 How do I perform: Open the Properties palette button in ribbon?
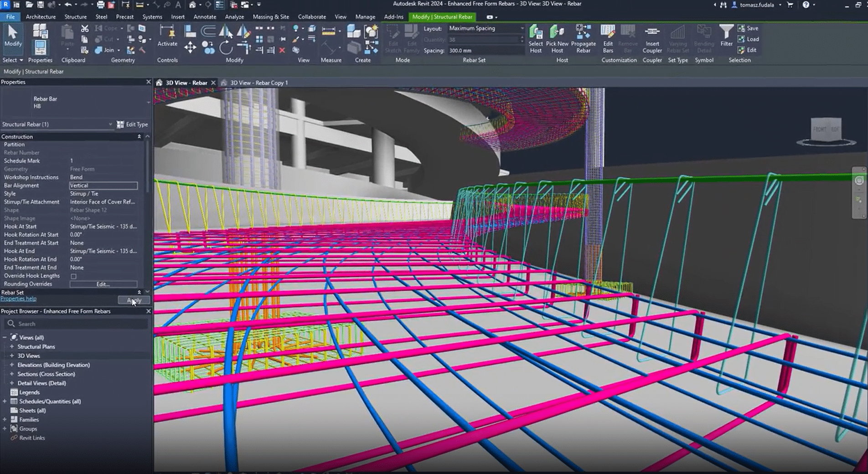[x=40, y=47]
